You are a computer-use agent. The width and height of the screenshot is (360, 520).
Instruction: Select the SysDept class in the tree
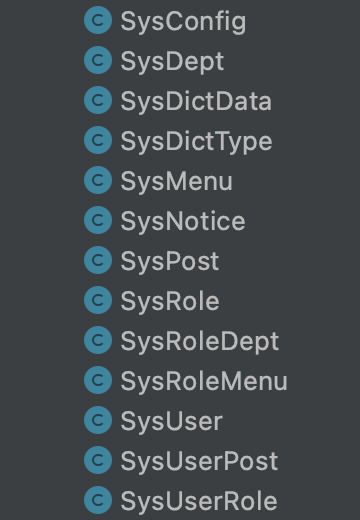pyautogui.click(x=172, y=62)
